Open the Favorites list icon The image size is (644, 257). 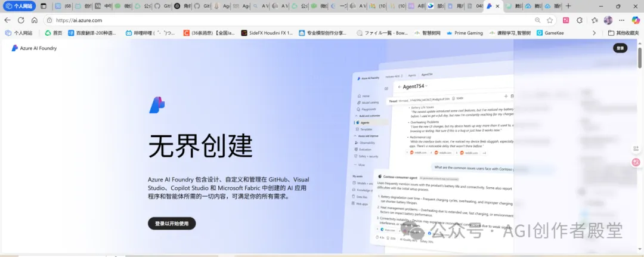click(x=595, y=20)
